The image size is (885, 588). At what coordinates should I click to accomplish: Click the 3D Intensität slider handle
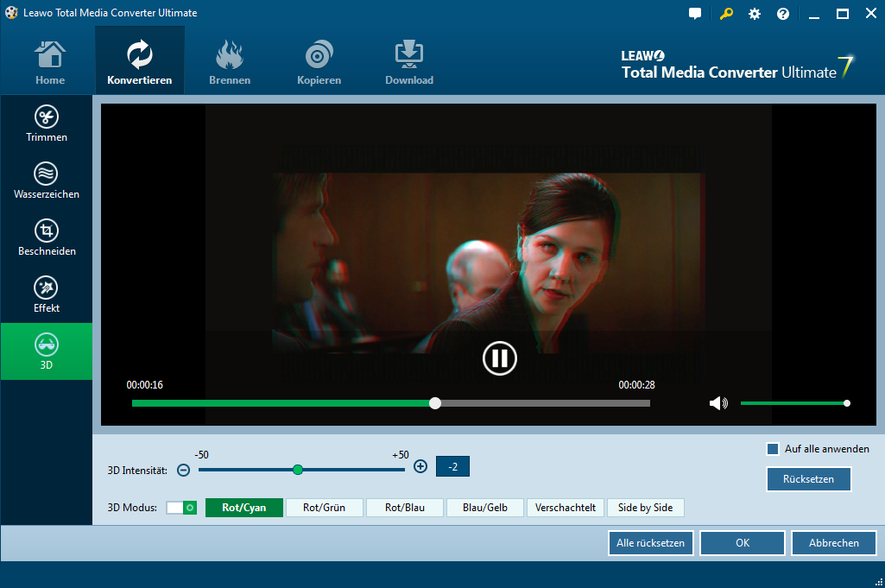298,470
